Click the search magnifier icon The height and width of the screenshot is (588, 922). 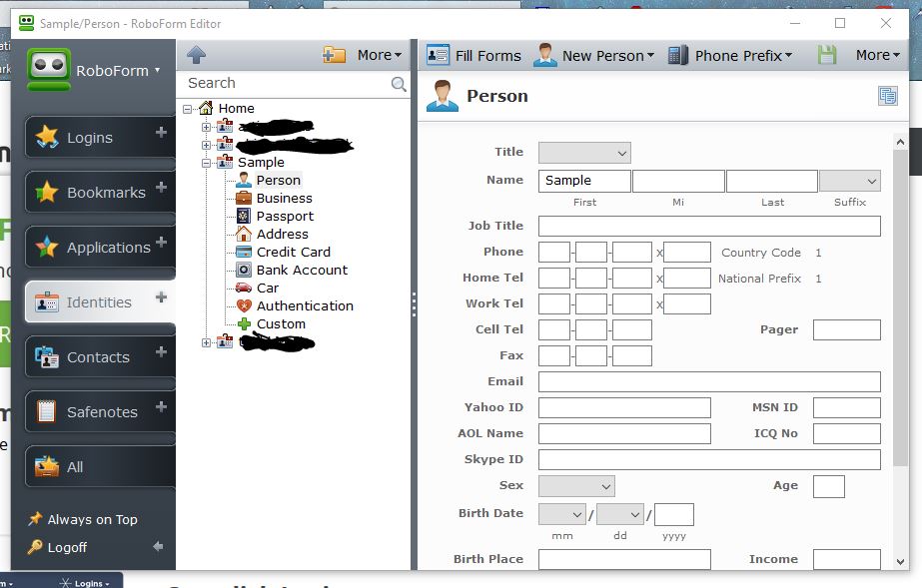pos(399,84)
